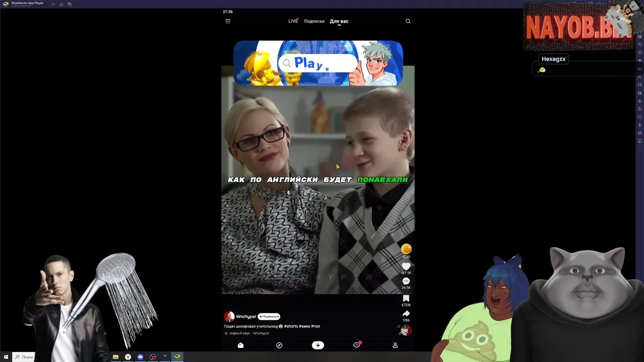Tap the gold coin icon above 1020
The height and width of the screenshot is (362, 644).
click(406, 249)
